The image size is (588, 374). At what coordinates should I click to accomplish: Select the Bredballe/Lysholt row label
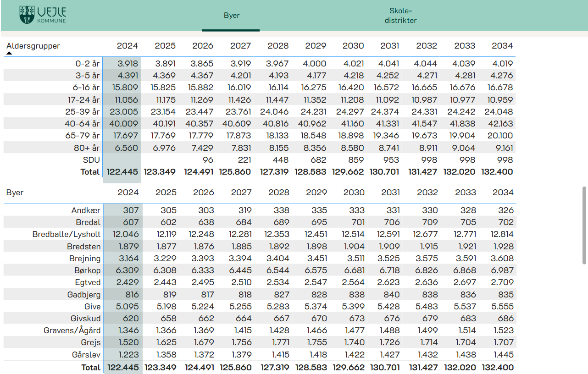click(66, 235)
